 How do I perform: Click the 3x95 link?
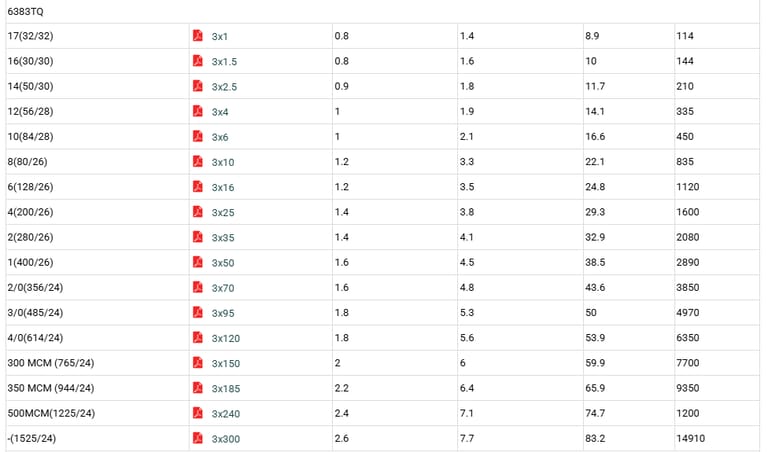click(x=222, y=313)
